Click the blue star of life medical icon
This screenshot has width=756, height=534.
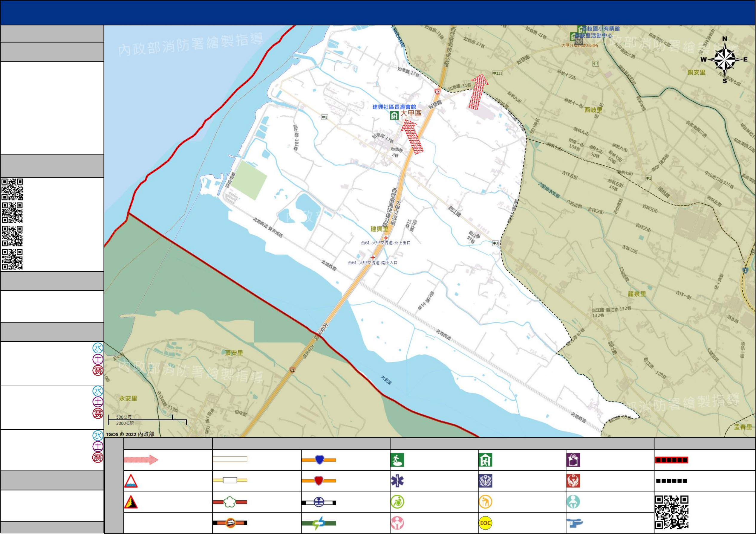397,481
